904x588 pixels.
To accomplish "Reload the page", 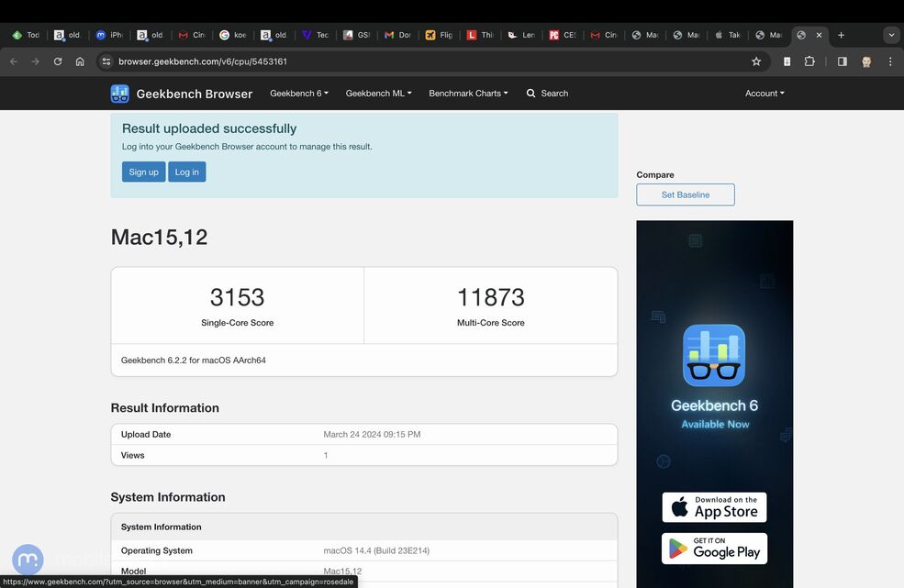I will pyautogui.click(x=58, y=61).
